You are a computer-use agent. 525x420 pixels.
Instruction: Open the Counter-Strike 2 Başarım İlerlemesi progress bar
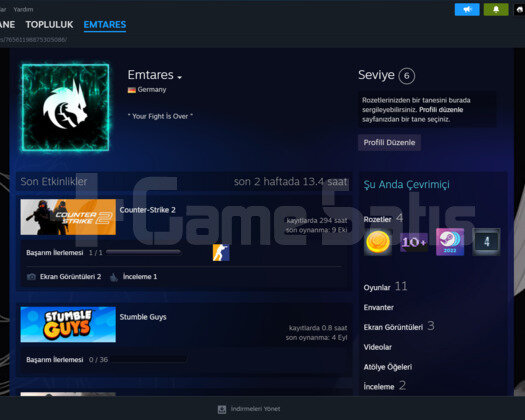(143, 252)
